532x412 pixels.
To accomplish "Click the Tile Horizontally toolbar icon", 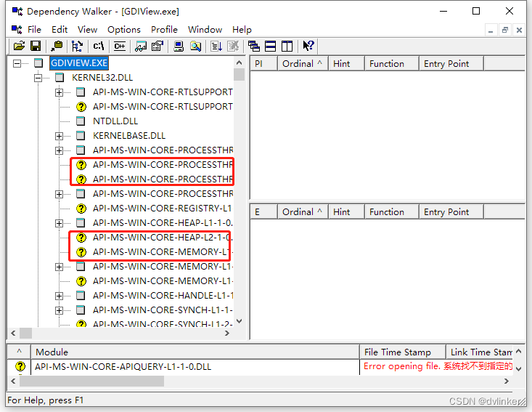I will pyautogui.click(x=271, y=46).
